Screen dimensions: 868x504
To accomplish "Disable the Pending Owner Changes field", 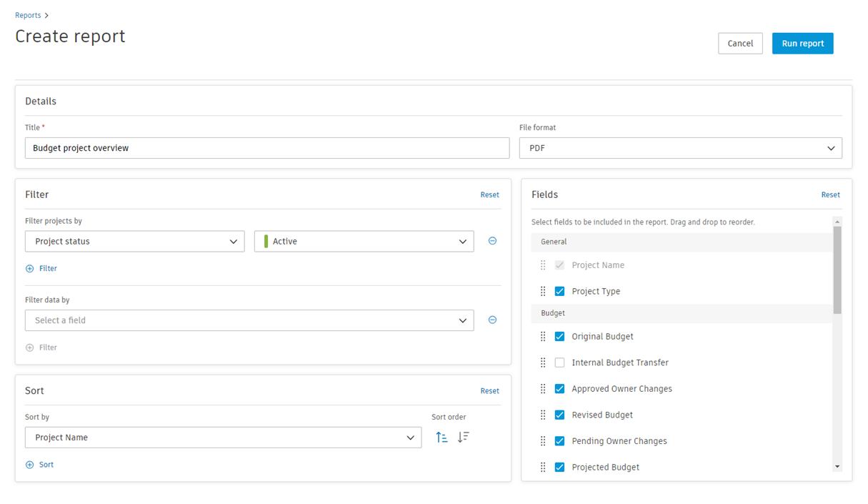I will coord(559,440).
